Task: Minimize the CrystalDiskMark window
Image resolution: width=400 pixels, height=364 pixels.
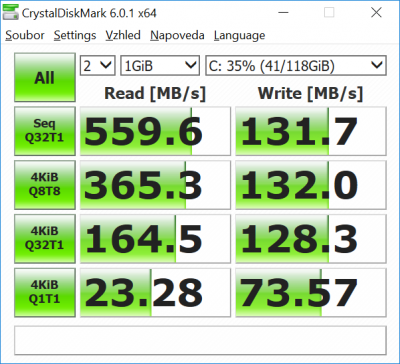Action: 282,13
